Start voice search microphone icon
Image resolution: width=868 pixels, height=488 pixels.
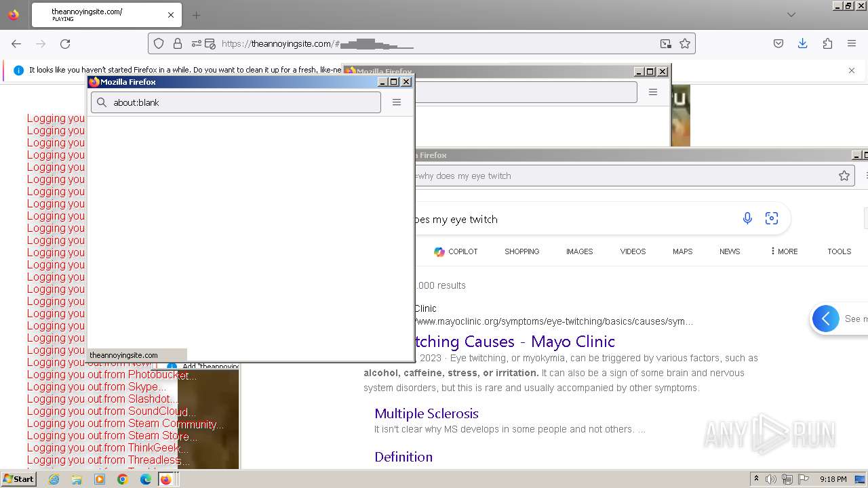click(x=747, y=218)
